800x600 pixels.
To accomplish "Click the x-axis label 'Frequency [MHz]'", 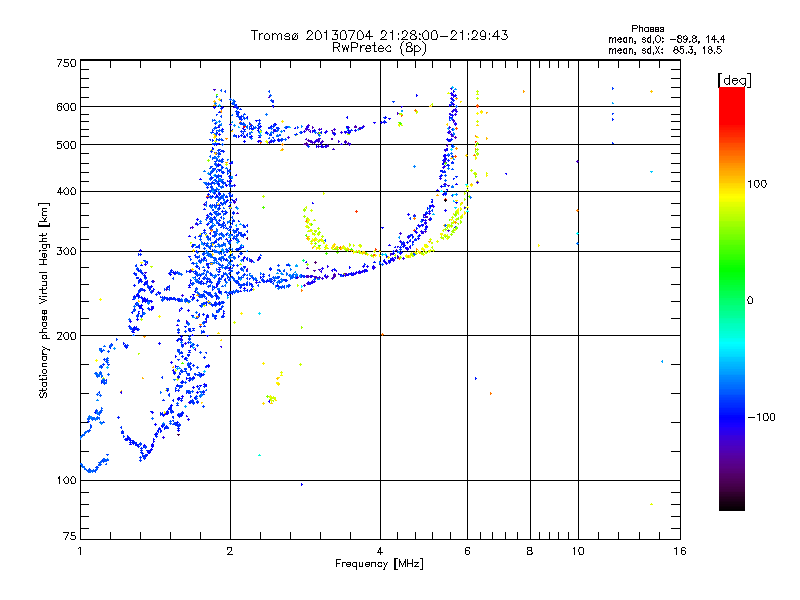I will coord(379,564).
